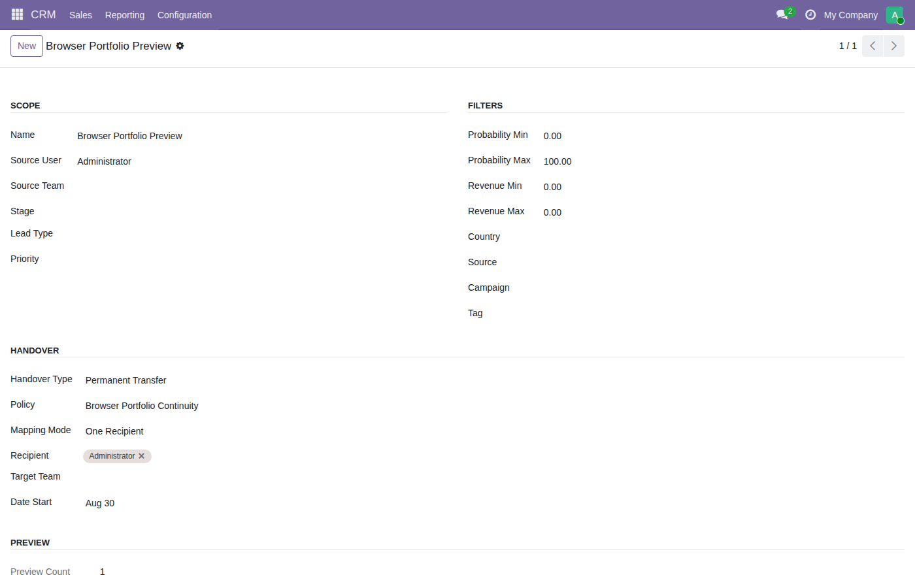Select the Campaign filter field
This screenshot has height=588, width=915.
pyautogui.click(x=724, y=288)
